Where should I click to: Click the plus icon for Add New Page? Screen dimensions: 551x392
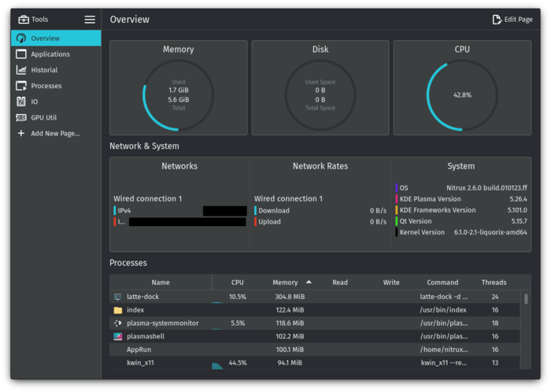click(x=22, y=133)
